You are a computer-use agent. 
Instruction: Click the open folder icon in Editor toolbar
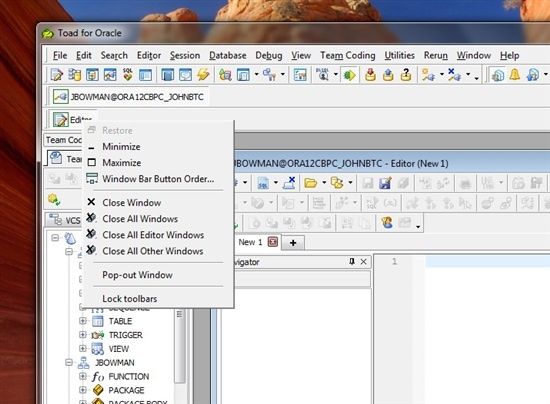(x=310, y=183)
